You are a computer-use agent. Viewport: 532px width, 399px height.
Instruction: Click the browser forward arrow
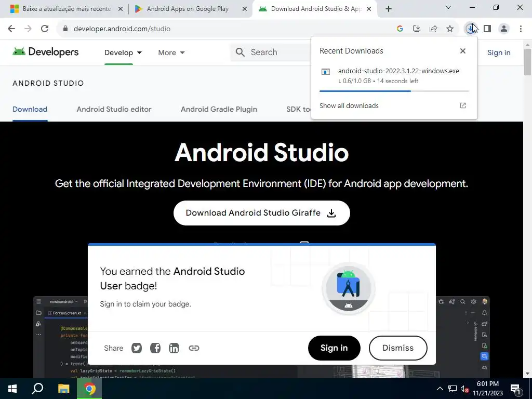click(28, 29)
